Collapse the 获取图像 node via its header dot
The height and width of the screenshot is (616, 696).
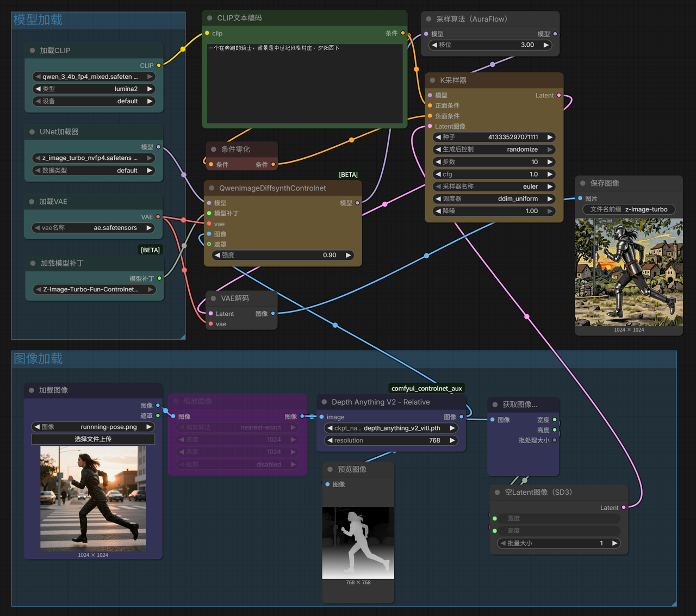coord(495,405)
